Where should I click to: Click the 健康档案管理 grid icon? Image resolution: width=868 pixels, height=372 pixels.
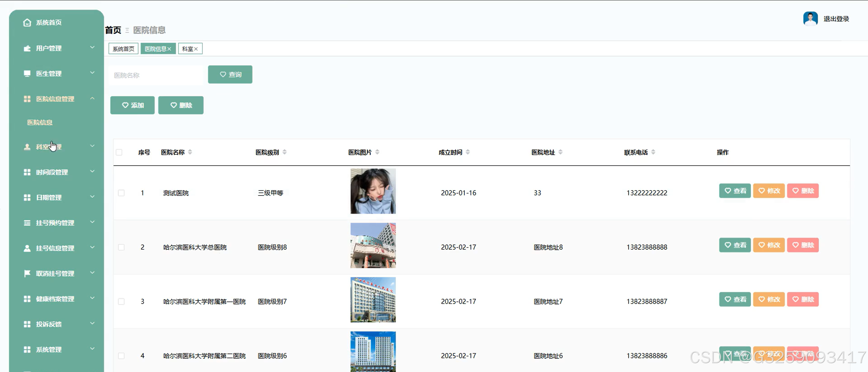pos(27,298)
